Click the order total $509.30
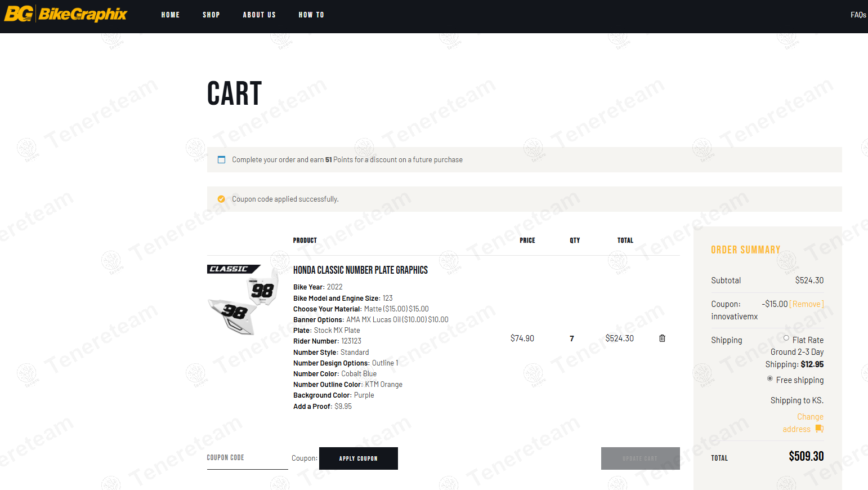The image size is (868, 490). pos(806,456)
